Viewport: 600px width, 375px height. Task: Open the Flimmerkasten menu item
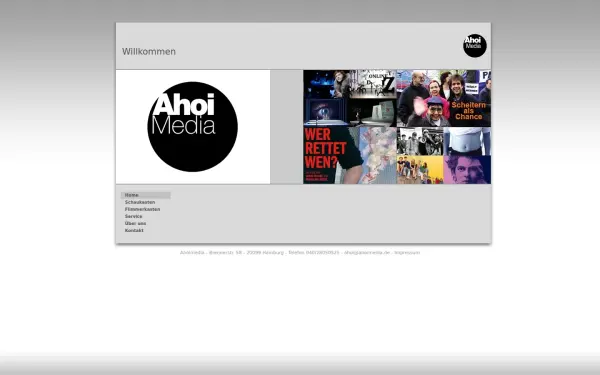click(x=142, y=209)
